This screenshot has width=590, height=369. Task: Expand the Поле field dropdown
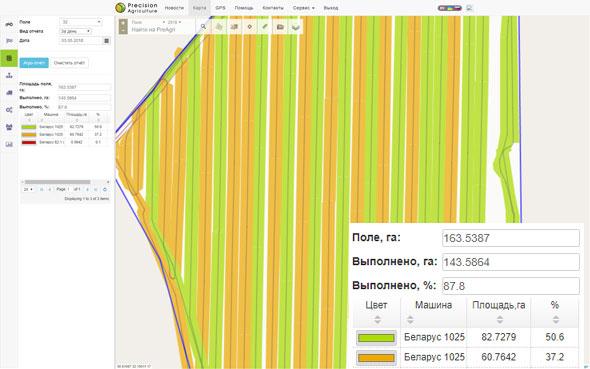[81, 22]
